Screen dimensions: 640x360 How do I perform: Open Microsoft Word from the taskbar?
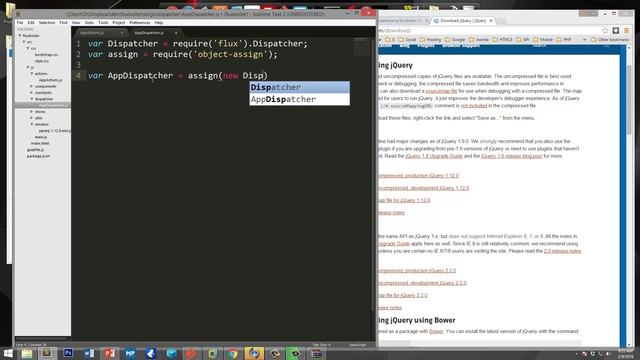pos(89,353)
